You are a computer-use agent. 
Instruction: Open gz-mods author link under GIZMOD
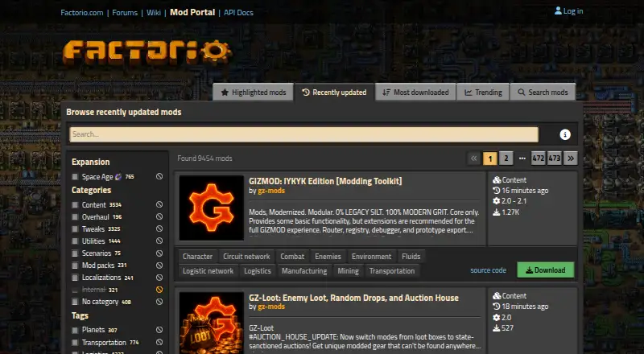(271, 191)
